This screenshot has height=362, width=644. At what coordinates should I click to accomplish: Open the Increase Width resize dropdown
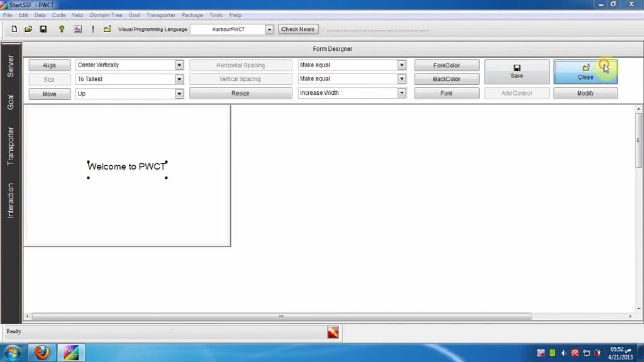point(402,92)
